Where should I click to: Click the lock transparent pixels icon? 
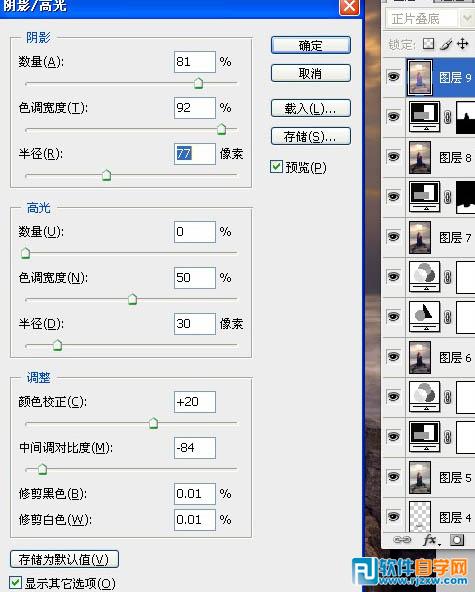click(x=428, y=44)
